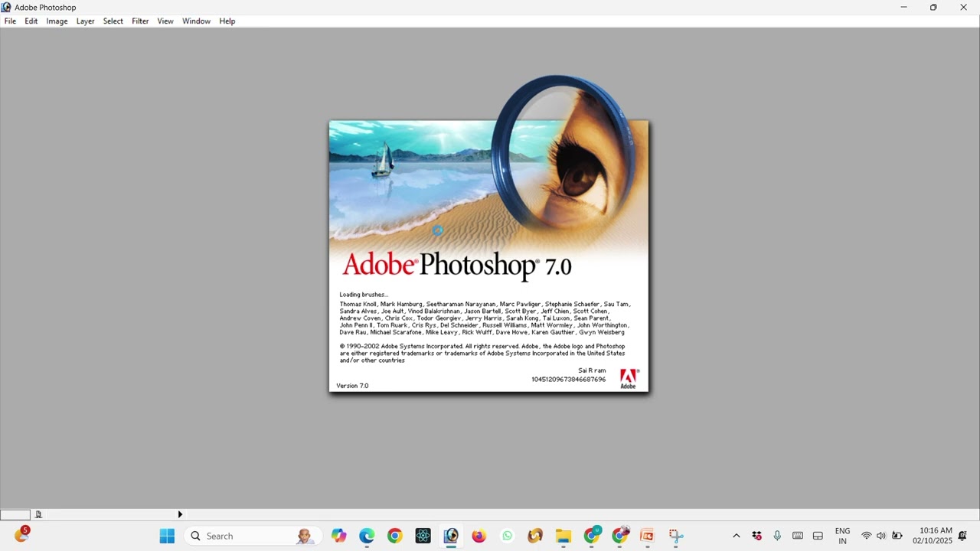
Task: Restore down the Adobe Photoshop window
Action: [933, 7]
